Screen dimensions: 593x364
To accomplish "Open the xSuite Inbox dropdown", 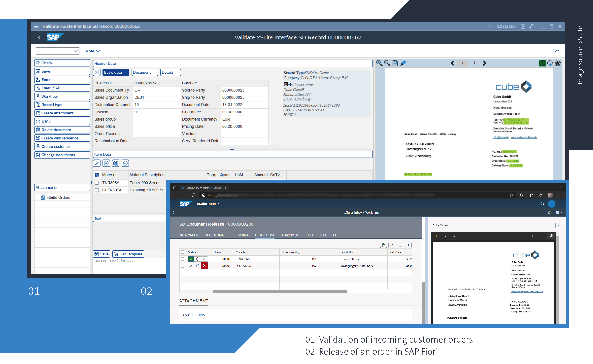I will tap(208, 204).
